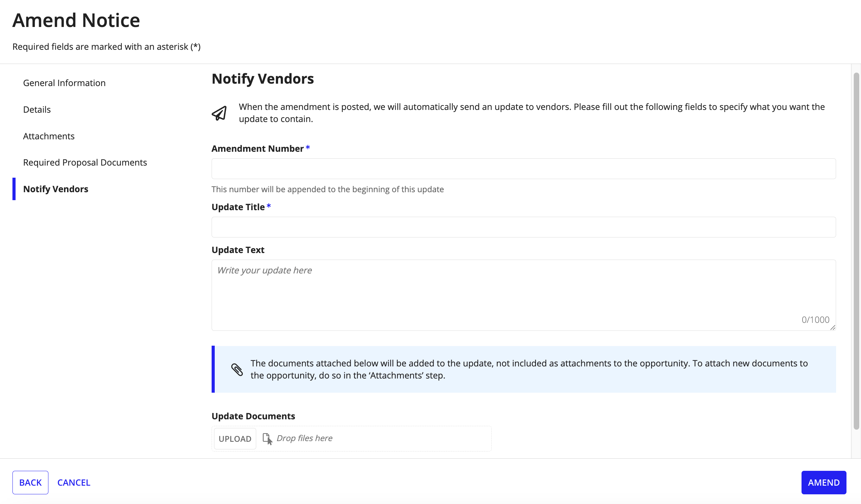Click into the Update Title field
This screenshot has height=504, width=861.
coord(524,227)
